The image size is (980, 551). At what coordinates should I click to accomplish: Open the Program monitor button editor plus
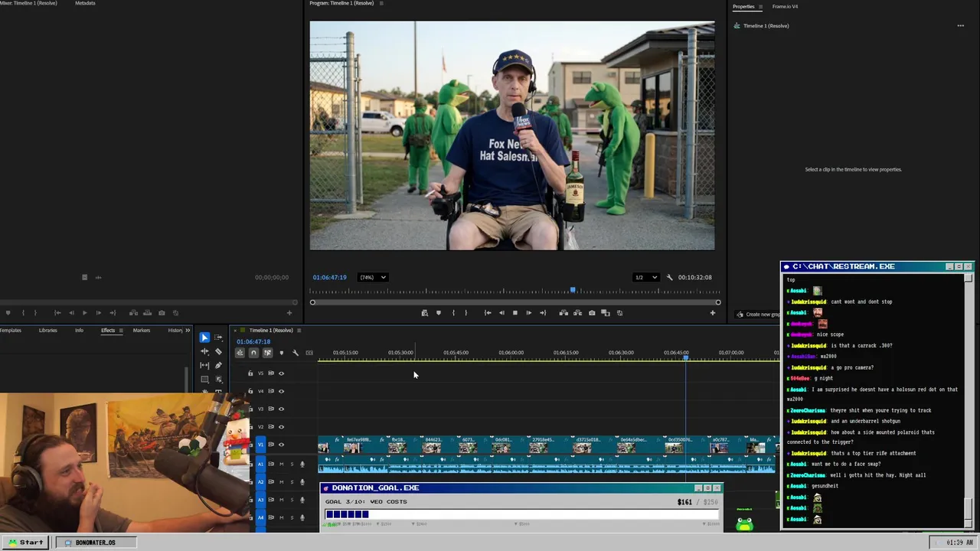click(712, 312)
